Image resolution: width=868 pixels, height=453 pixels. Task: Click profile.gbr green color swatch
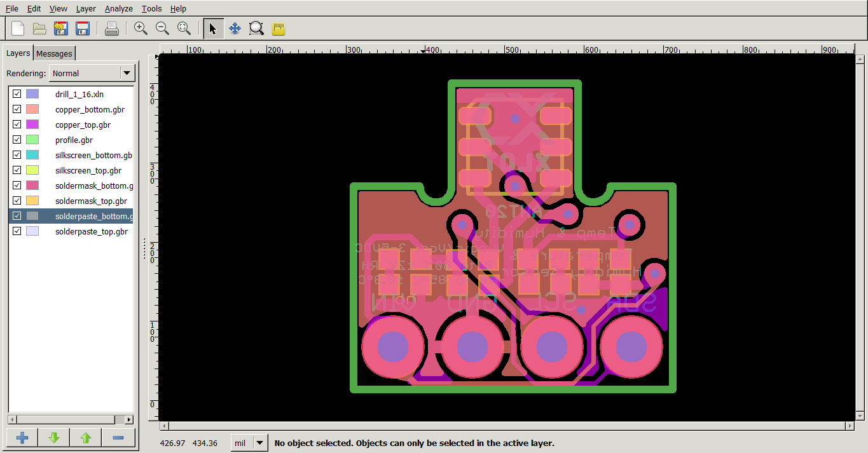32,140
